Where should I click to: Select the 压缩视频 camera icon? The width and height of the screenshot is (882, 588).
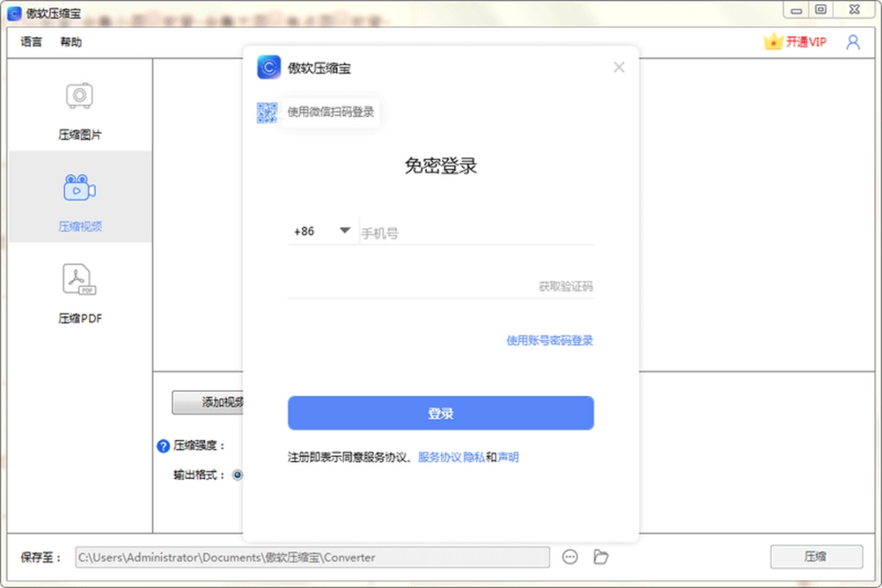[79, 188]
